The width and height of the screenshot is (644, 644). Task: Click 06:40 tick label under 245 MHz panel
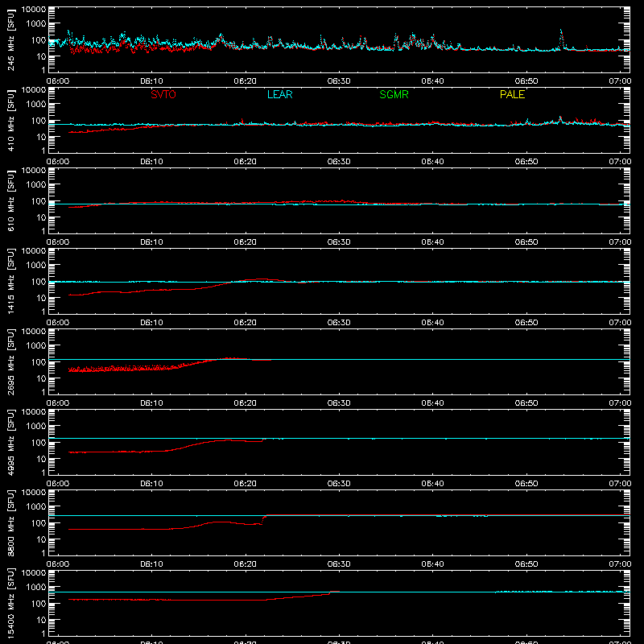point(432,81)
